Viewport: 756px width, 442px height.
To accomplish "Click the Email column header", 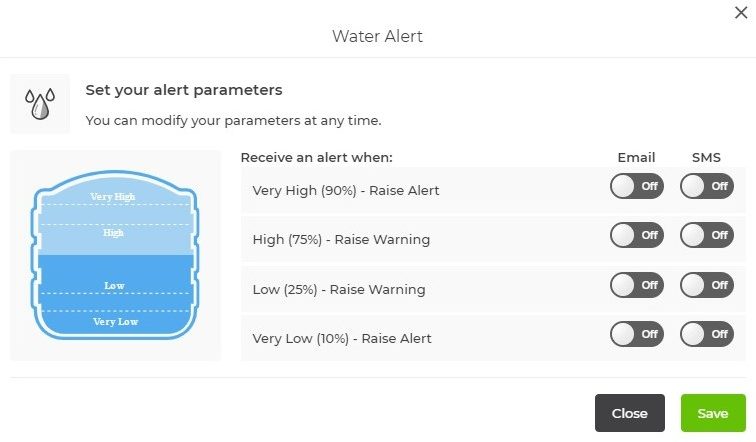I will (636, 157).
